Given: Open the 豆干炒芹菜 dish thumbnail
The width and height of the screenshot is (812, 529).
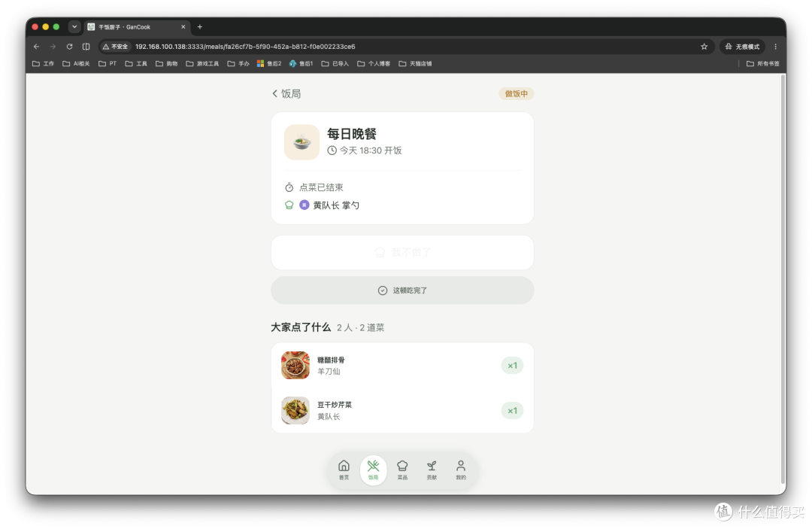Looking at the screenshot, I should (x=295, y=410).
